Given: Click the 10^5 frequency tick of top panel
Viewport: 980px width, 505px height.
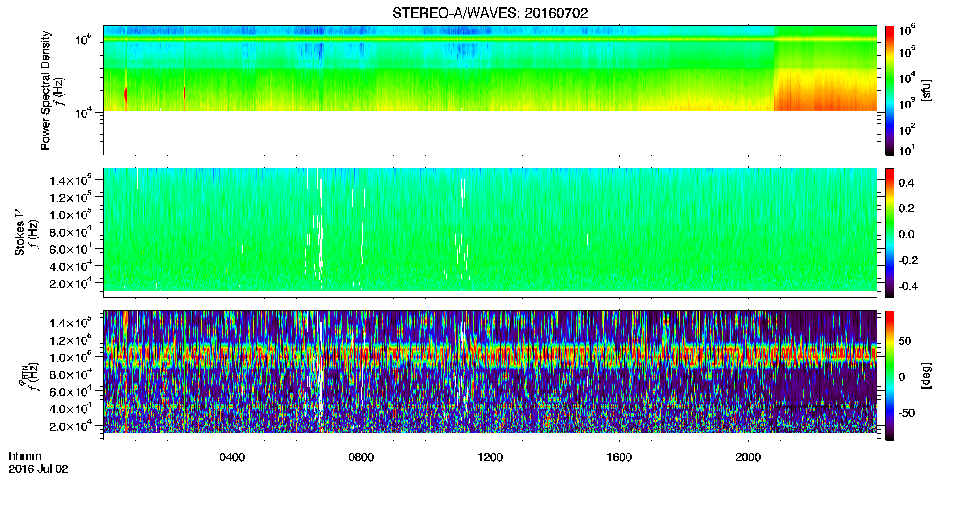Looking at the screenshot, I should pos(83,39).
